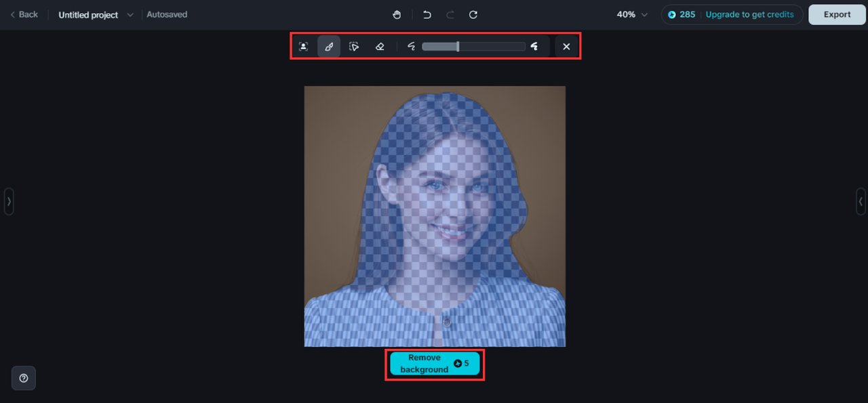Expand the right side panel
This screenshot has height=403, width=868.
[x=861, y=201]
